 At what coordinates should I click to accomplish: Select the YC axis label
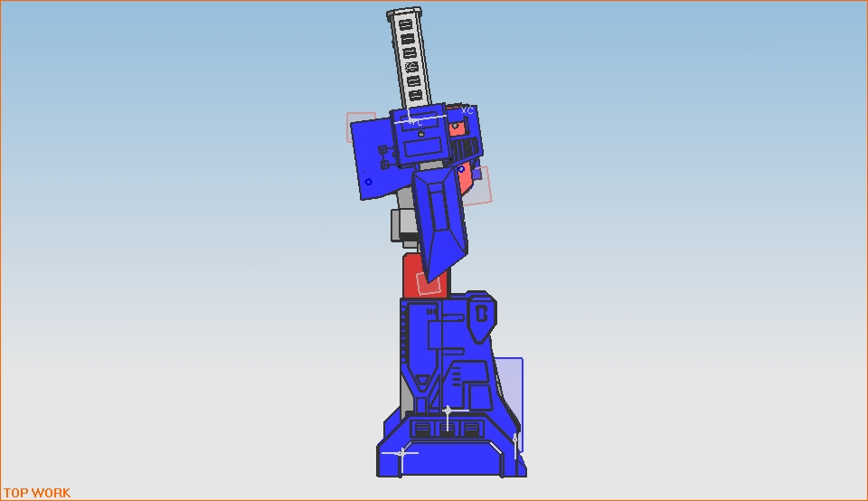click(415, 122)
